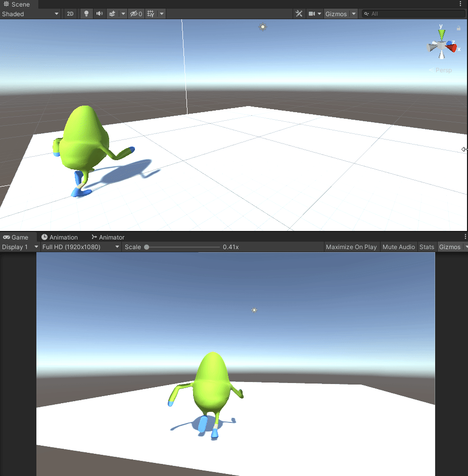Viewport: 468px width, 476px height.
Task: Toggle Gizmos in Scene view
Action: pos(336,14)
